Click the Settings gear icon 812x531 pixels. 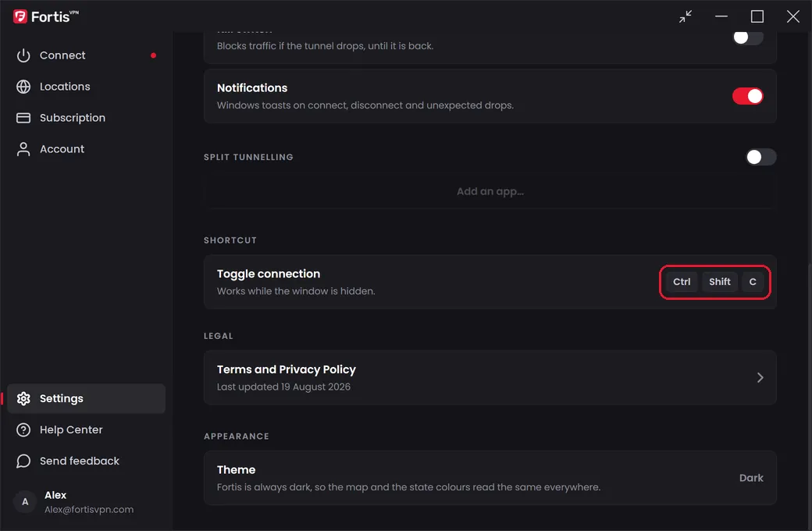pos(23,398)
